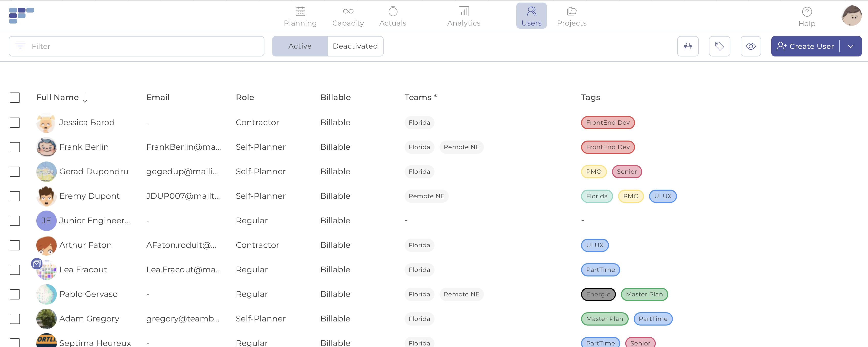This screenshot has width=868, height=347.
Task: Open the filter options icon
Action: [x=20, y=46]
